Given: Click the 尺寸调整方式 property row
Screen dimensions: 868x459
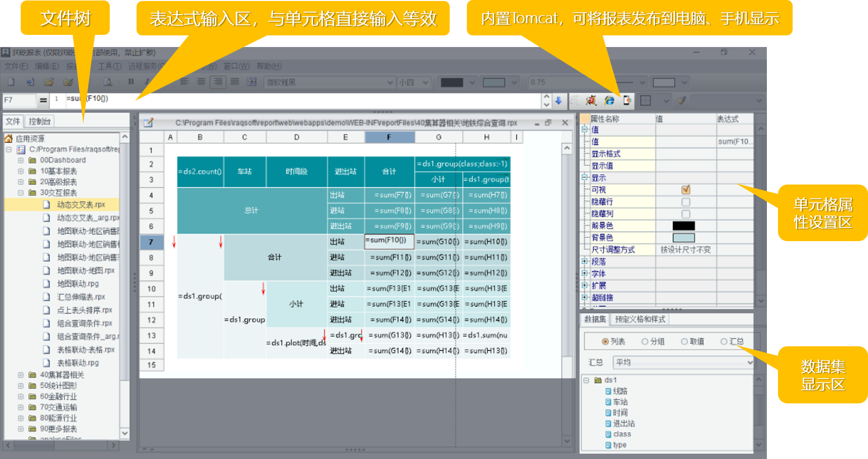Looking at the screenshot, I should (x=667, y=250).
